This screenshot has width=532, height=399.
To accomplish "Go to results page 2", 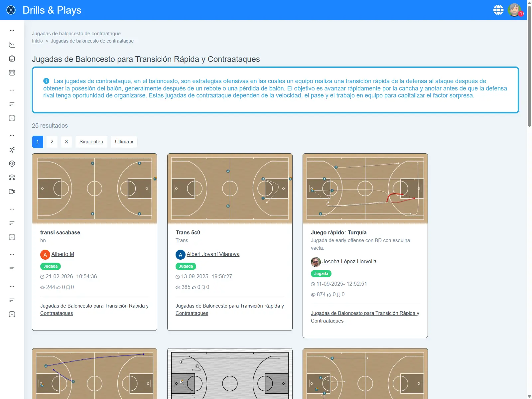I will (x=52, y=142).
